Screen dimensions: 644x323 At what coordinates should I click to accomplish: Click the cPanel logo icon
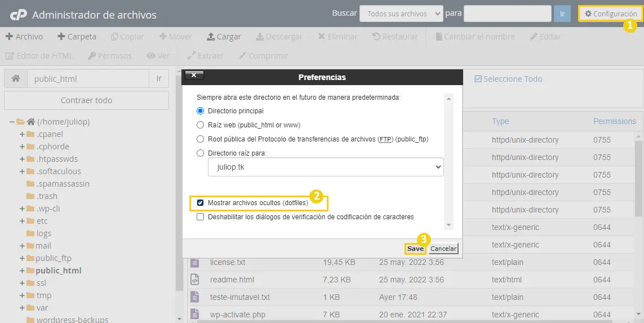[x=18, y=15]
